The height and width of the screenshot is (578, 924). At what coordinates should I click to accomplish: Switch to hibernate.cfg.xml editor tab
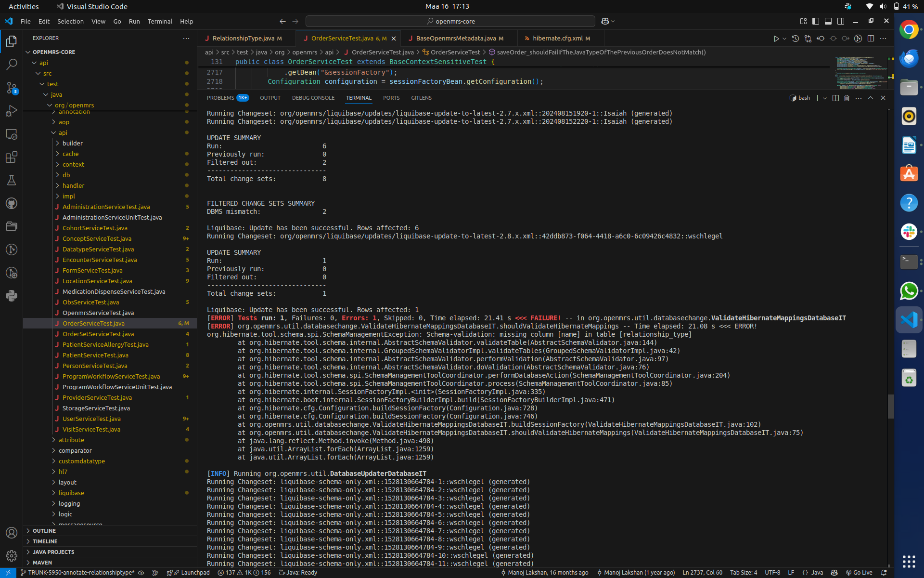pos(560,38)
